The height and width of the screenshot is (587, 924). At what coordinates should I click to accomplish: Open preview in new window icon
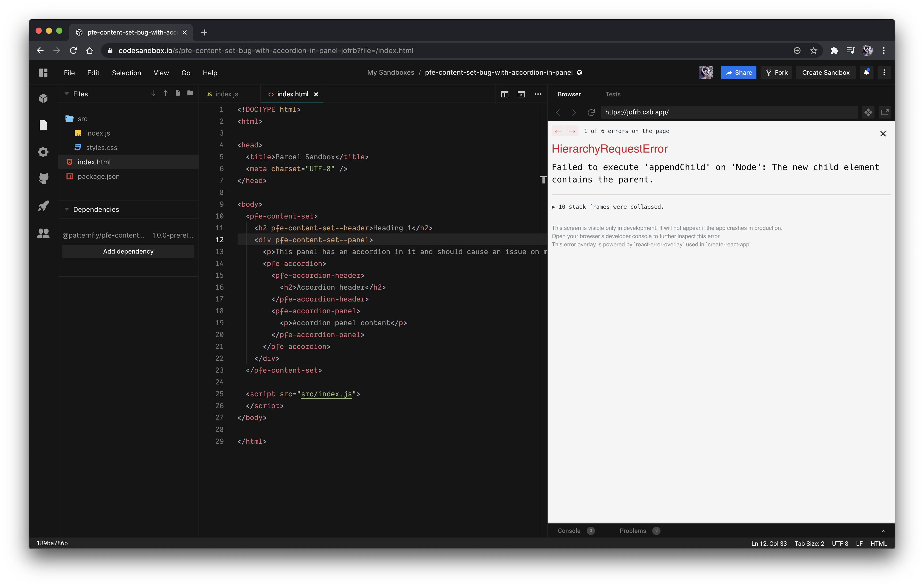pos(885,112)
